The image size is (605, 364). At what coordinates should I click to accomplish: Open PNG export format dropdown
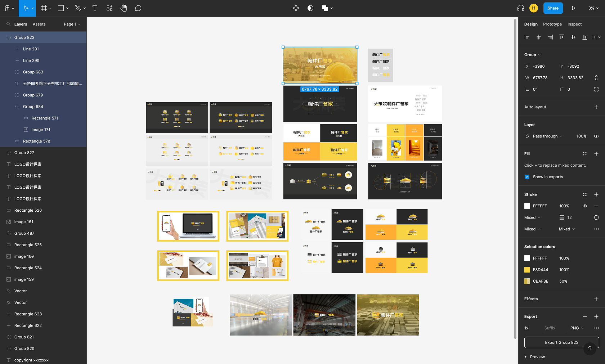[x=577, y=328]
